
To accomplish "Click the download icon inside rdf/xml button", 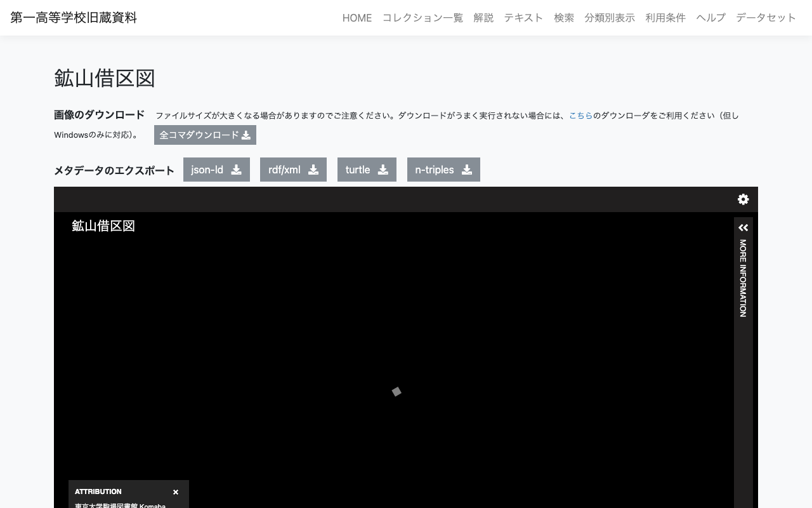I will pos(313,170).
